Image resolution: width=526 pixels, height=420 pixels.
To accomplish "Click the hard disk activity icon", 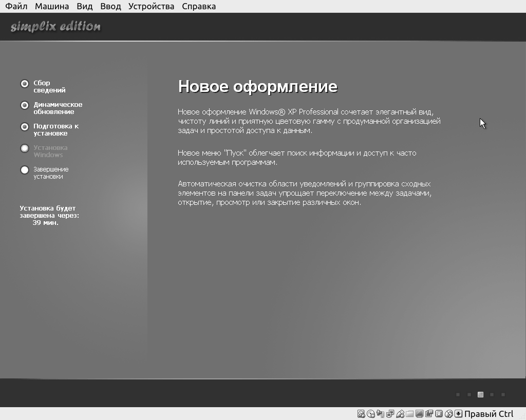I will pos(361,414).
